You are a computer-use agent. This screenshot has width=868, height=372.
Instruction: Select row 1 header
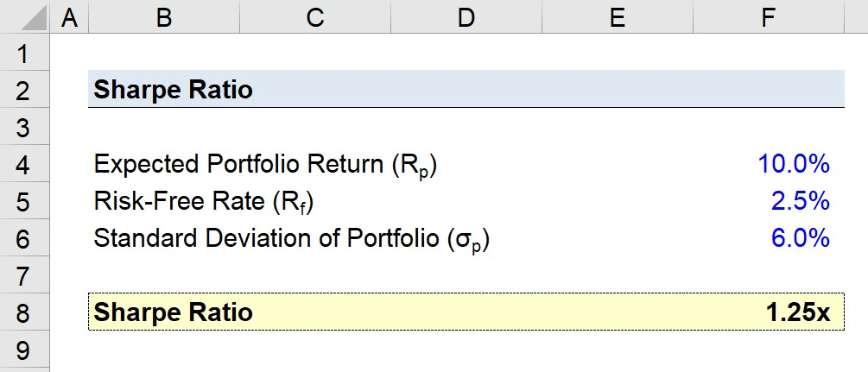point(25,52)
